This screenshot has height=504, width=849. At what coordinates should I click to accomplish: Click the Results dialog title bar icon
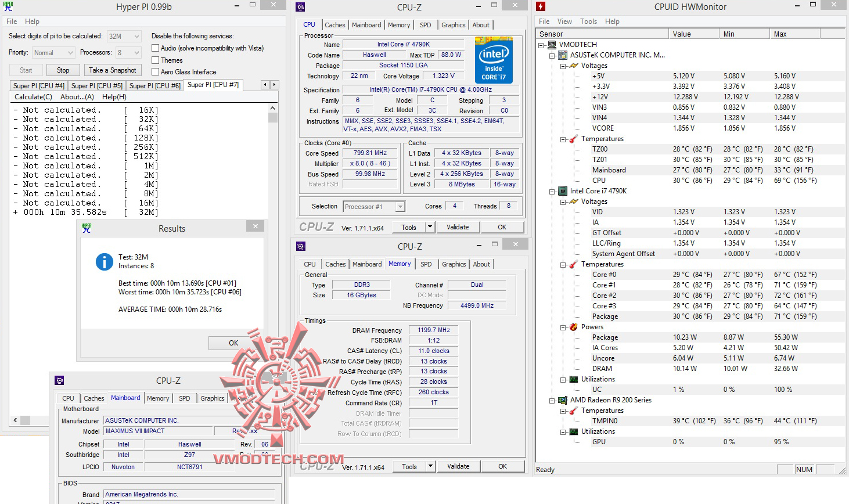[x=87, y=228]
